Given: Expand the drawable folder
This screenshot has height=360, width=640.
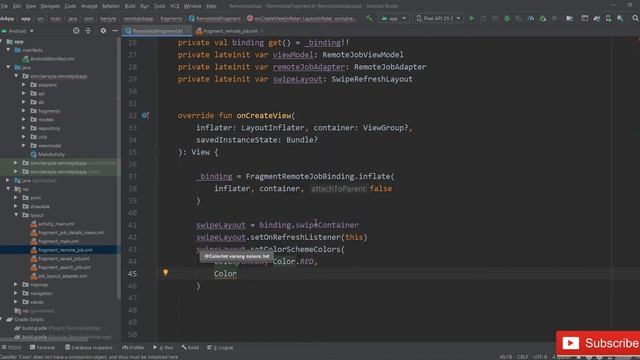Looking at the screenshot, I should [16, 207].
